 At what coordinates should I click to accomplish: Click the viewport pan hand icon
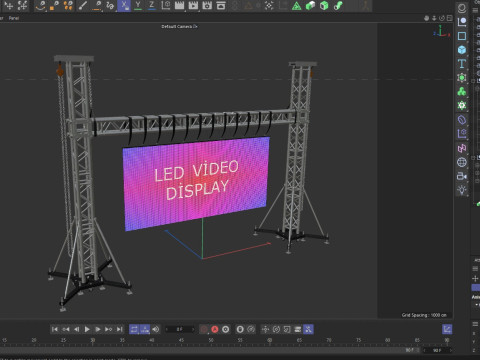tap(426, 18)
